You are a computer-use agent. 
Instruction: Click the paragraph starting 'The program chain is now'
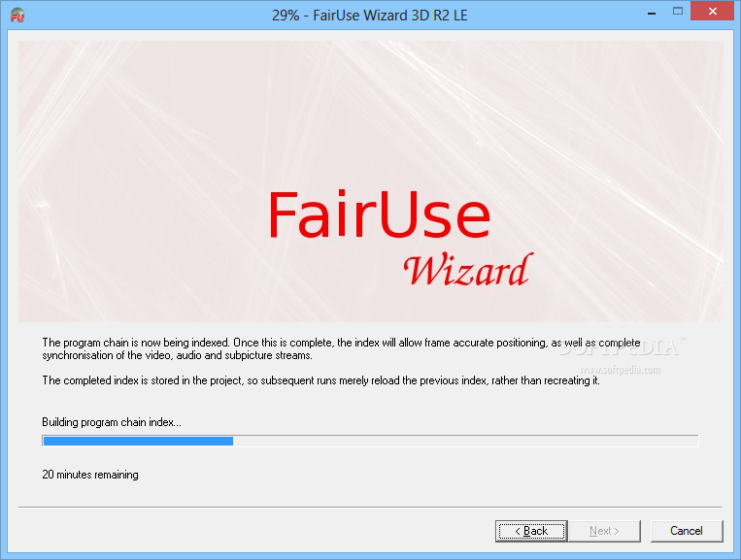coord(341,349)
